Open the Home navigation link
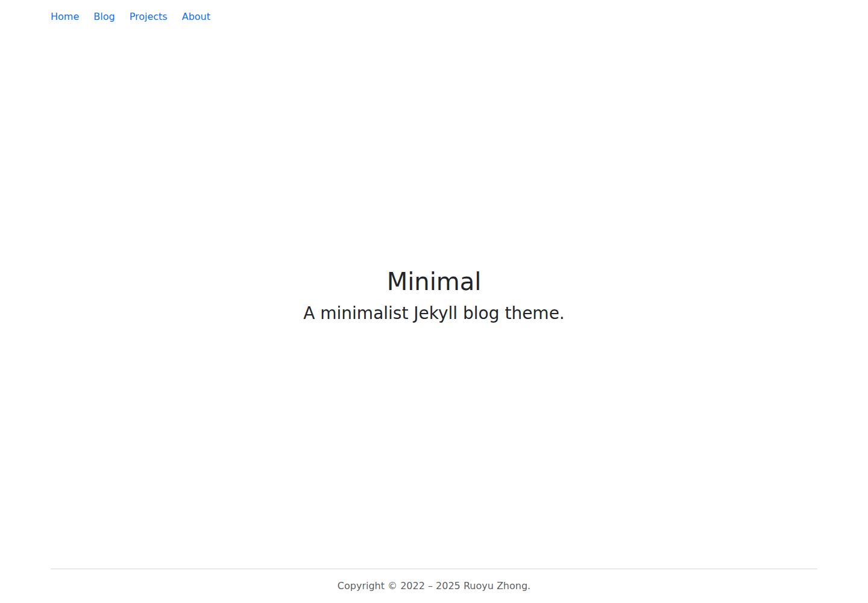 tap(64, 17)
